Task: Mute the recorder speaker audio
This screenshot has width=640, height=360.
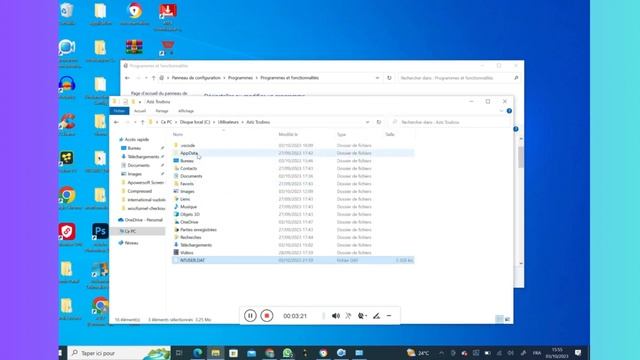Action: [x=336, y=316]
